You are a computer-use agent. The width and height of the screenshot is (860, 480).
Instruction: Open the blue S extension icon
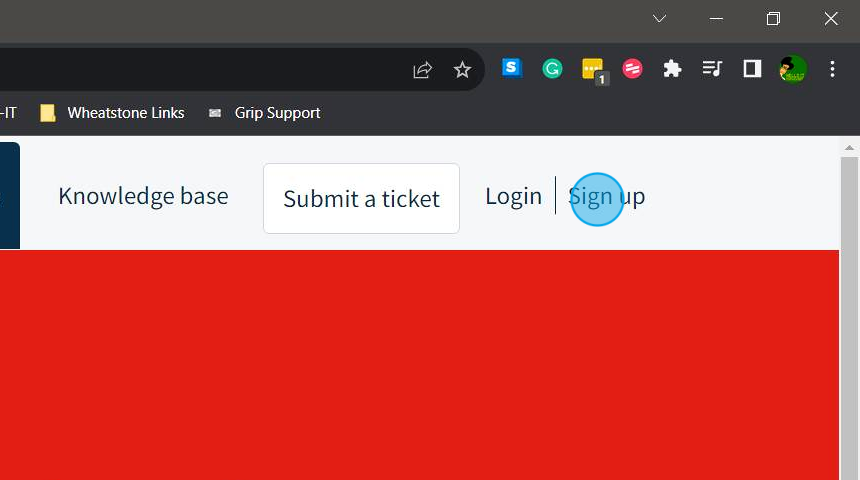pos(512,68)
